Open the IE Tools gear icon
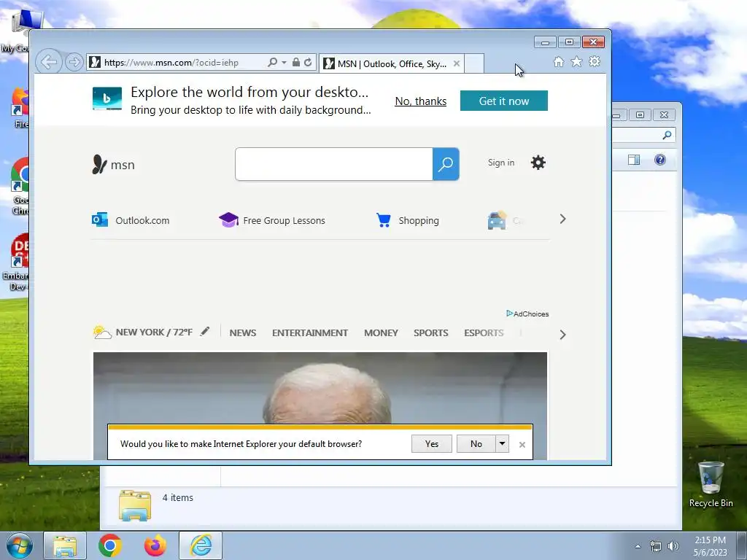 click(x=594, y=61)
